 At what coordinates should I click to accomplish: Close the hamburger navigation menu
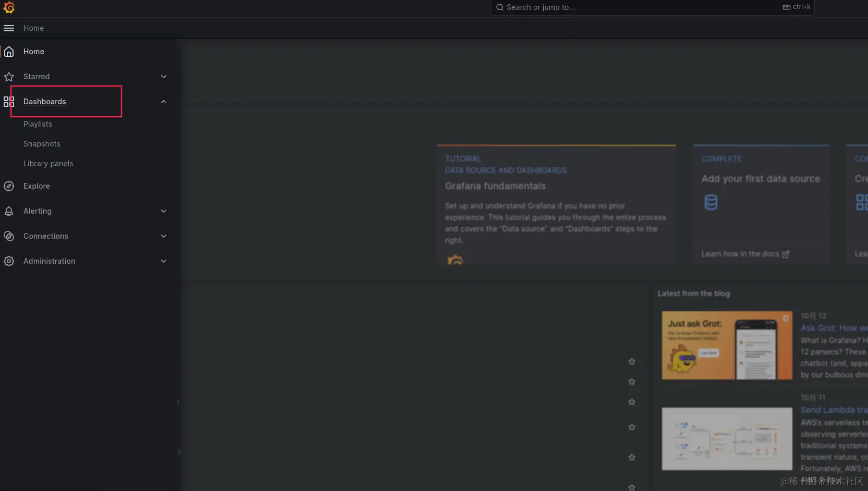point(9,28)
